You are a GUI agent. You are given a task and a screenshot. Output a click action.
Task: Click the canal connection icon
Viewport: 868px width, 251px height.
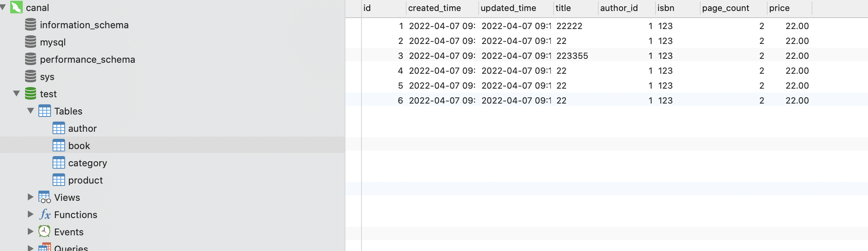point(16,7)
